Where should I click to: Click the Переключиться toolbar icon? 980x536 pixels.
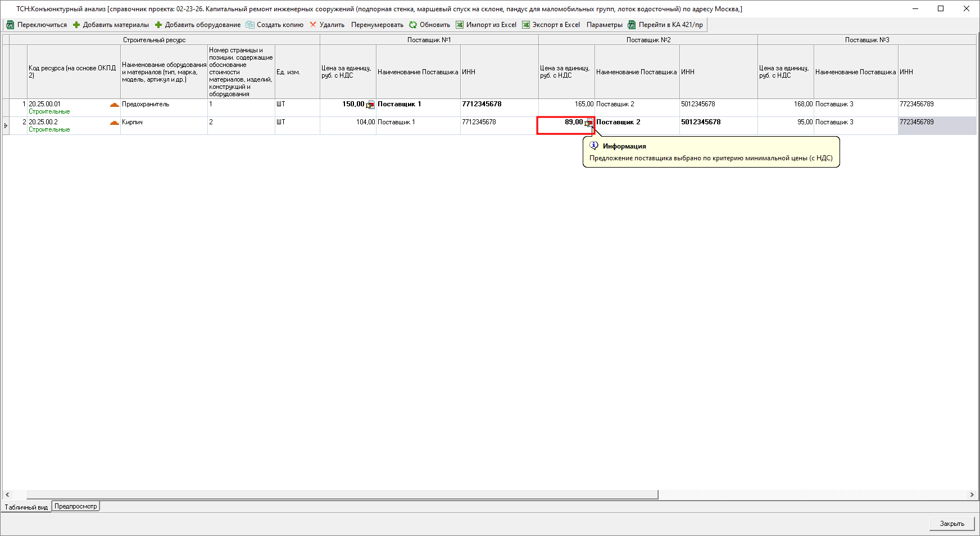coord(10,25)
